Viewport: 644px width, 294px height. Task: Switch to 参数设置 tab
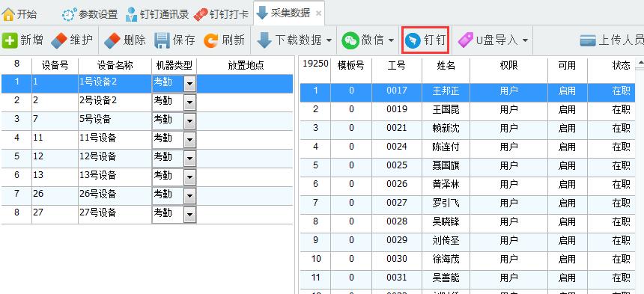coord(90,14)
